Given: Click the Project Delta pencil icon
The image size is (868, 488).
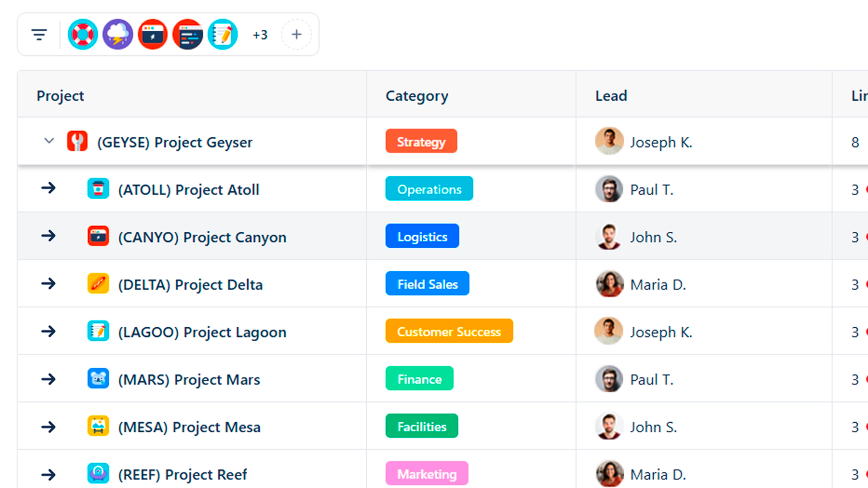Looking at the screenshot, I should (x=98, y=283).
